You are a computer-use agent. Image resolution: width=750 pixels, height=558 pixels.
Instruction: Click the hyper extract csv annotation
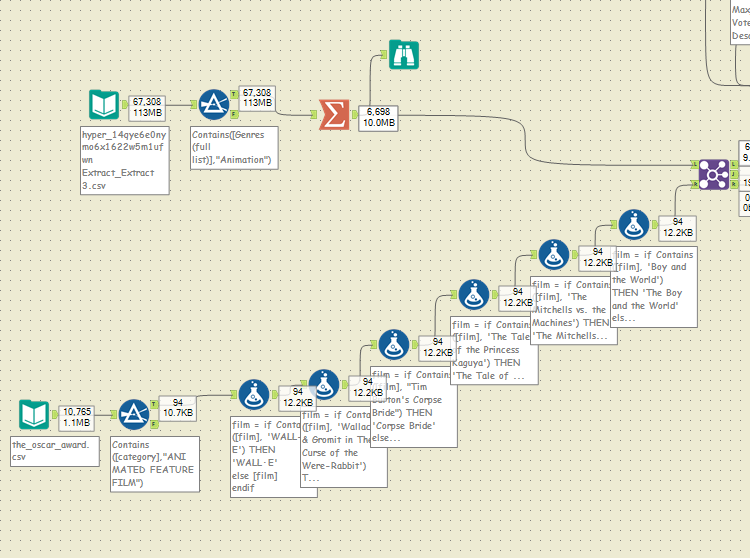(125, 160)
